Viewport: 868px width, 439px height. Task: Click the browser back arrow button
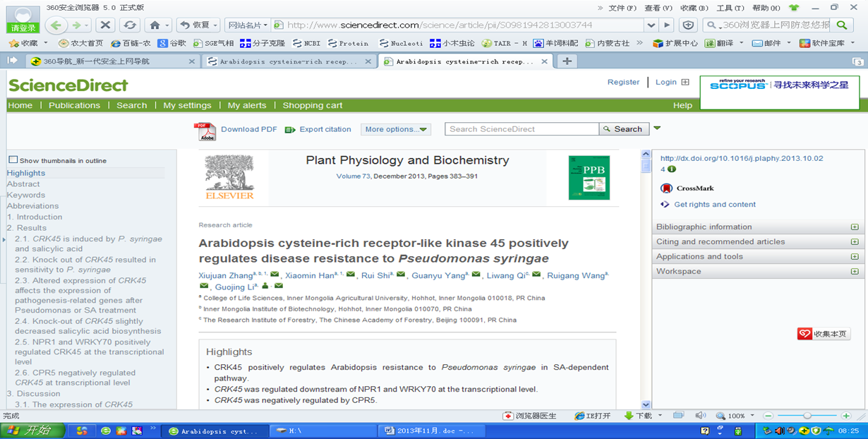click(57, 25)
